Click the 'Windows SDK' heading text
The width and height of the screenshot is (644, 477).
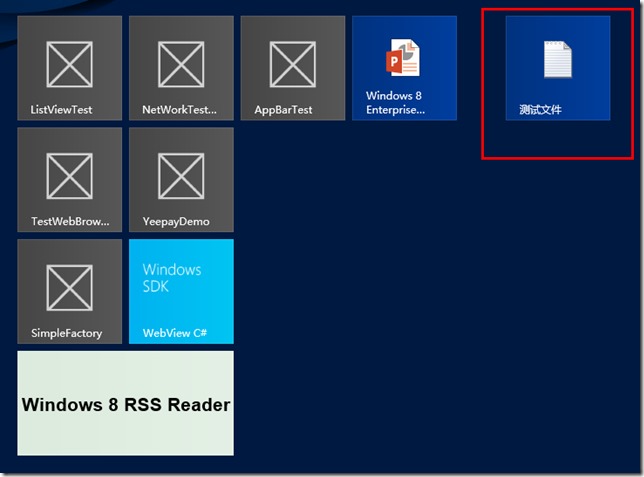172,278
